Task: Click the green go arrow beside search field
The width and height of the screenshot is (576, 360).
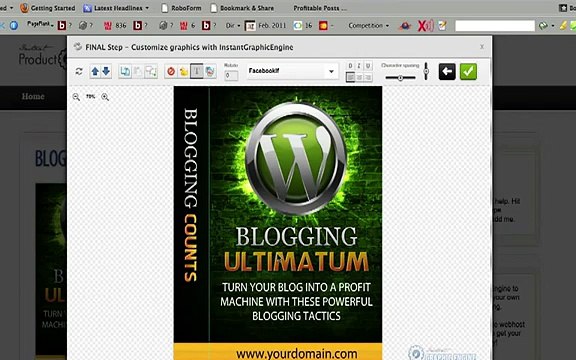Action: pos(543,25)
